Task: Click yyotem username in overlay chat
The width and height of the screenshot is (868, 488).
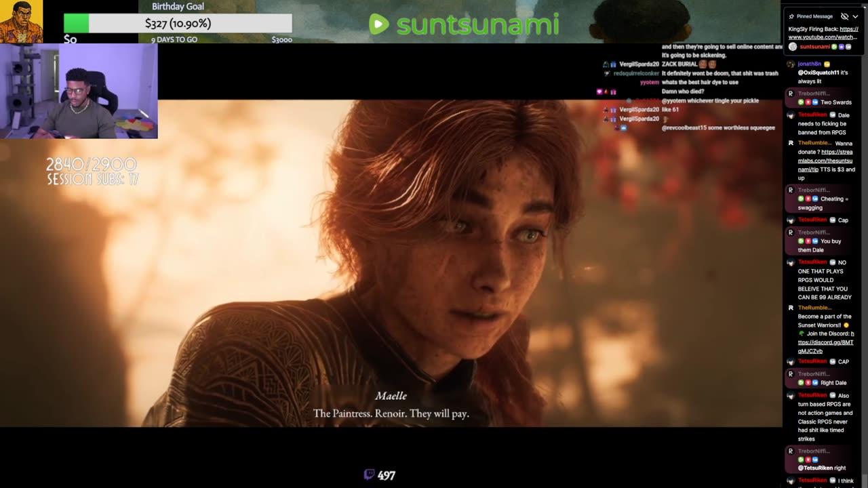Action: click(x=650, y=82)
